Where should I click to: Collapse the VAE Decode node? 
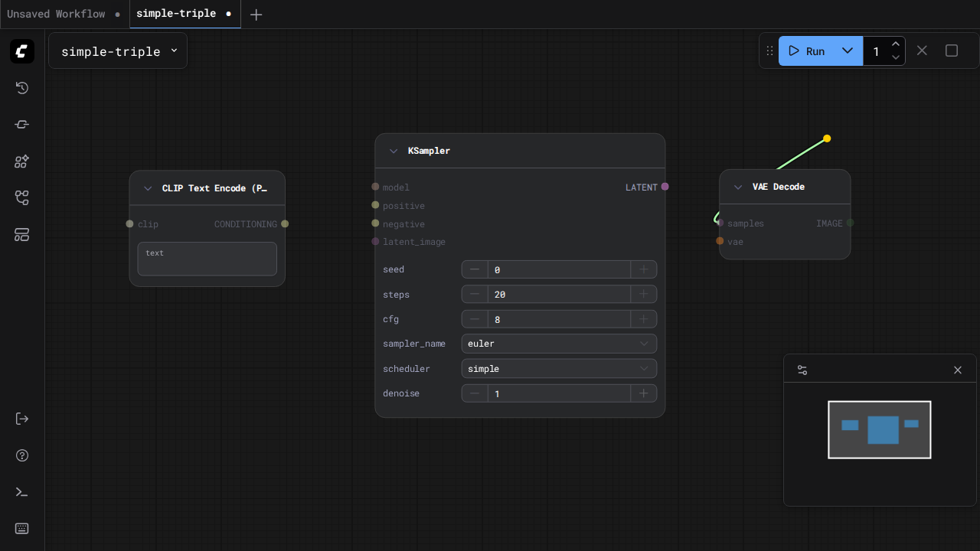(x=738, y=187)
